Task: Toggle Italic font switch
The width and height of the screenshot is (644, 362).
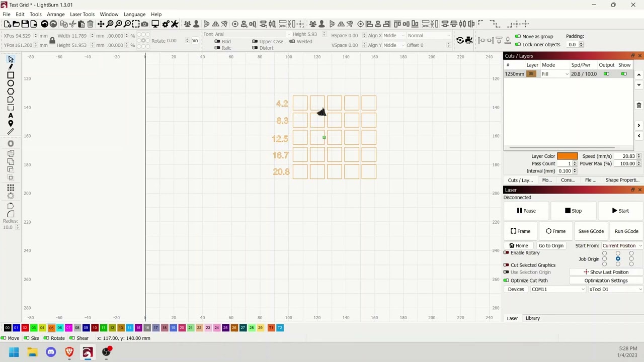Action: click(x=217, y=48)
